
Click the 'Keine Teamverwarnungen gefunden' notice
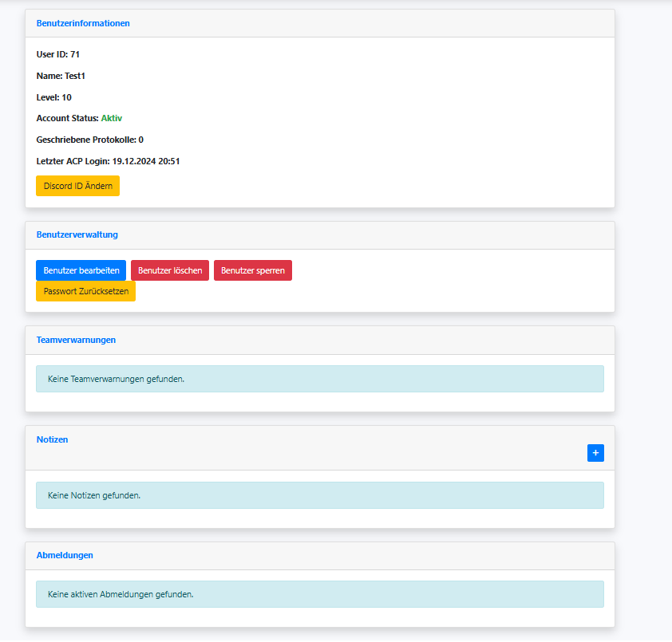tap(319, 379)
